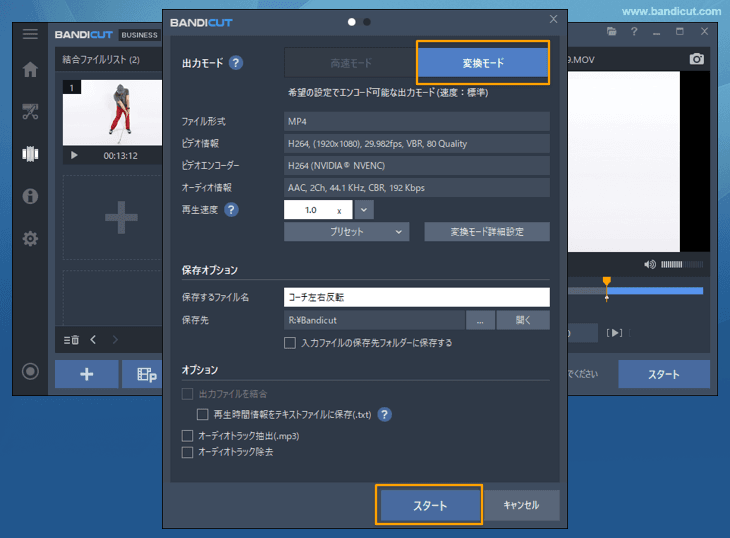Image resolution: width=730 pixels, height=538 pixels.
Task: Click the 変換モード詳細設定 button
Action: pos(486,232)
